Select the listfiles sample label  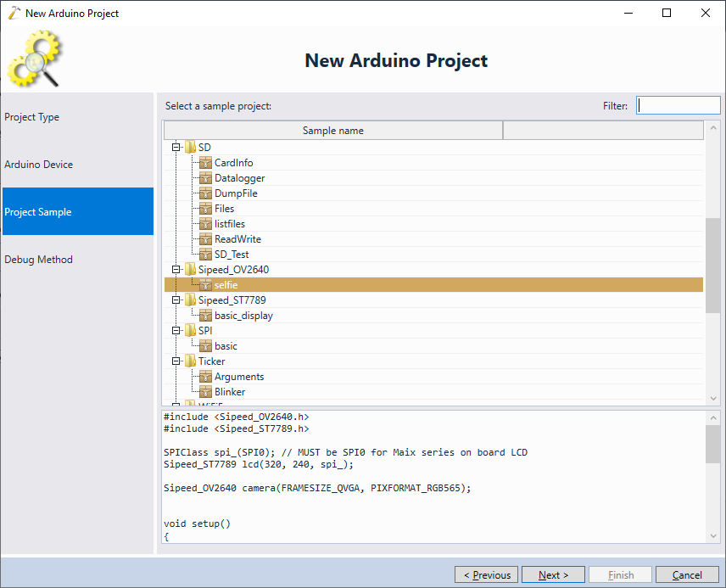pos(230,224)
